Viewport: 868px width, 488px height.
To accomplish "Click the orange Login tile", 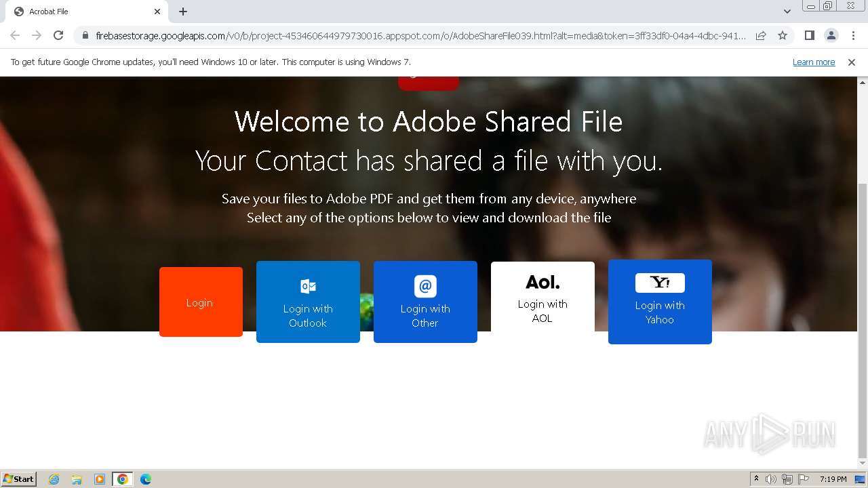I will pos(201,302).
